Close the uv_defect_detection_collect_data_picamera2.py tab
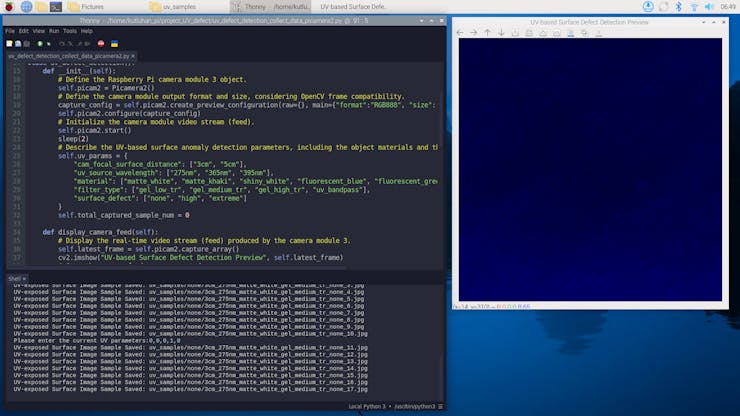740x416 pixels. (133, 56)
